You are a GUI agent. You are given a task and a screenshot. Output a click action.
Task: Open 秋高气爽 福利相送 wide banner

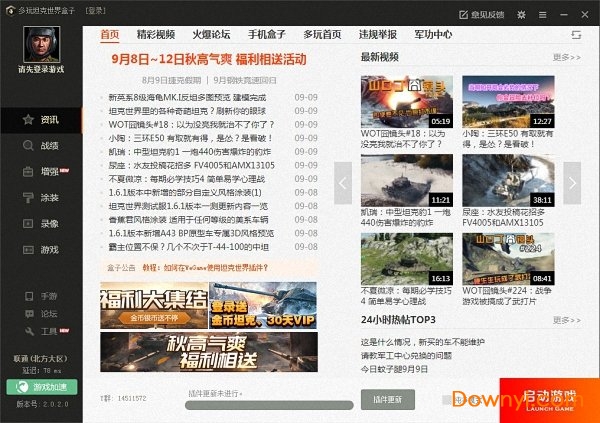point(209,352)
